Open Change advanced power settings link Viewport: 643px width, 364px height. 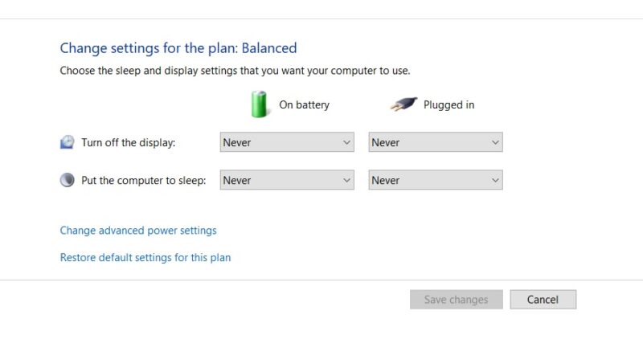[138, 231]
